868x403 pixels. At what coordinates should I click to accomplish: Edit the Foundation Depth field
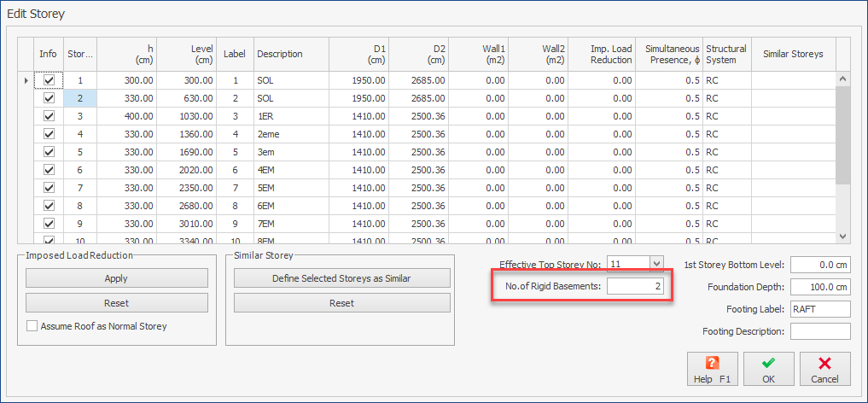tap(820, 287)
